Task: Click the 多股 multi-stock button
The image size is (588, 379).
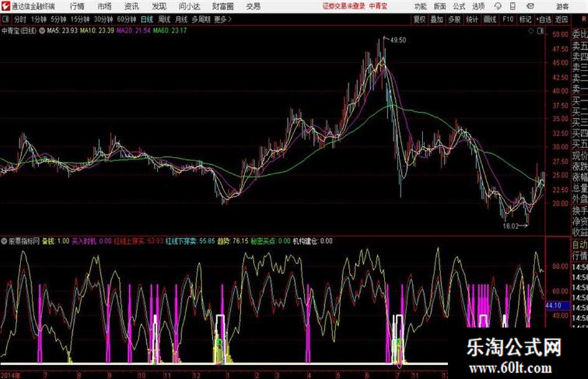Action: [454, 19]
